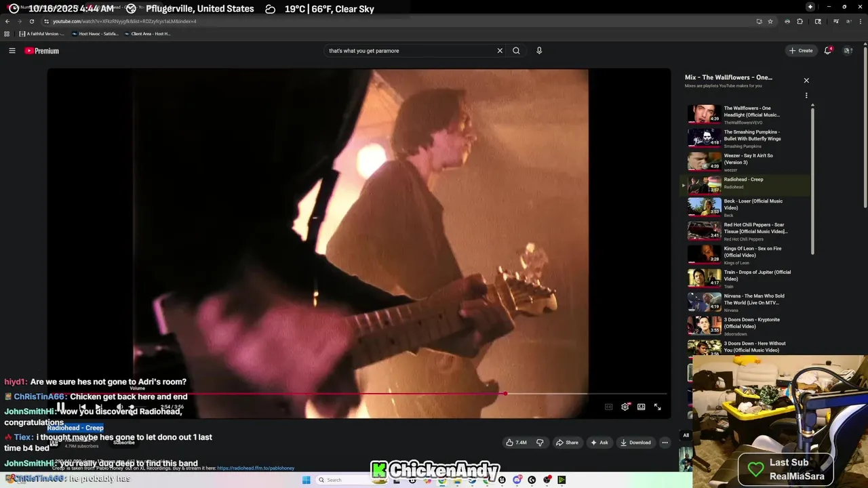Viewport: 868px width, 488px height.
Task: Open more actions ellipsis beside Download
Action: point(665,443)
